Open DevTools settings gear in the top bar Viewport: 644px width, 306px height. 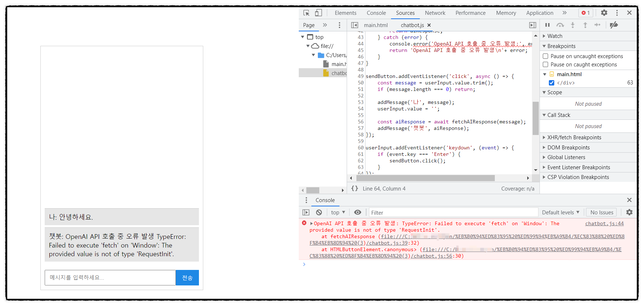pyautogui.click(x=604, y=13)
